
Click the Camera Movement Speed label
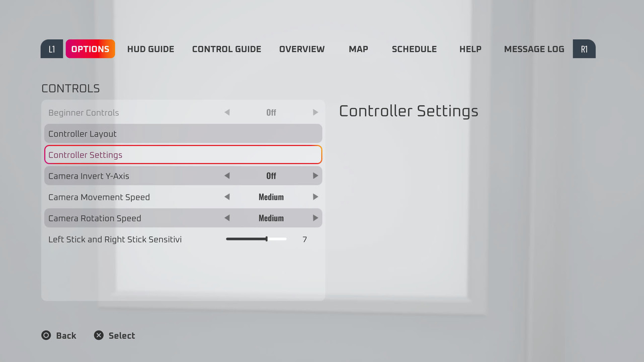(99, 197)
